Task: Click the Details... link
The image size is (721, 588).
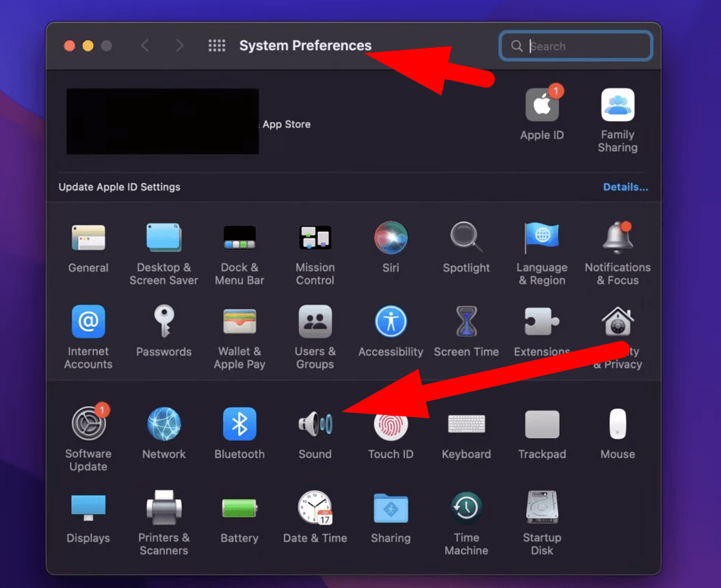Action: [625, 187]
